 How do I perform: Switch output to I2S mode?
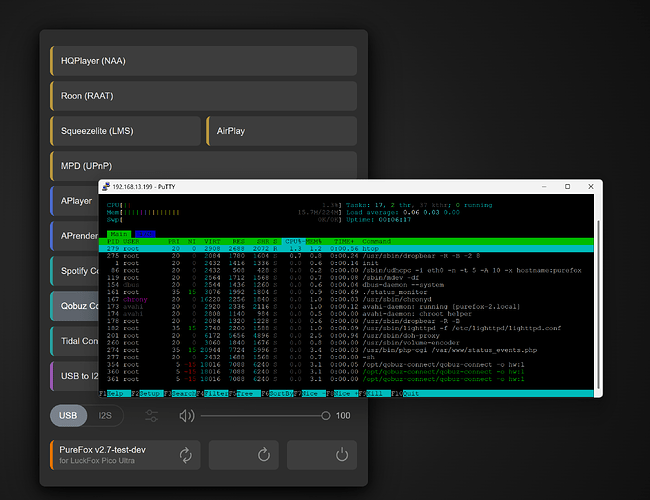(105, 415)
